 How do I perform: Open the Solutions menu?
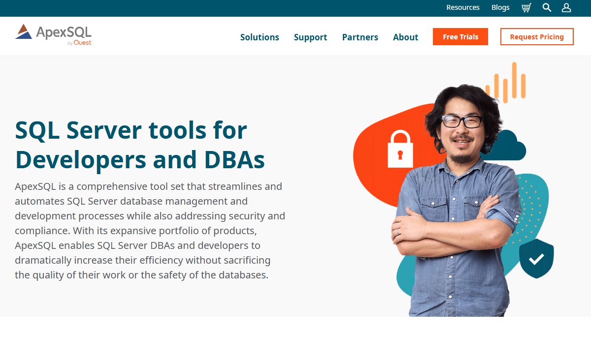(x=260, y=37)
